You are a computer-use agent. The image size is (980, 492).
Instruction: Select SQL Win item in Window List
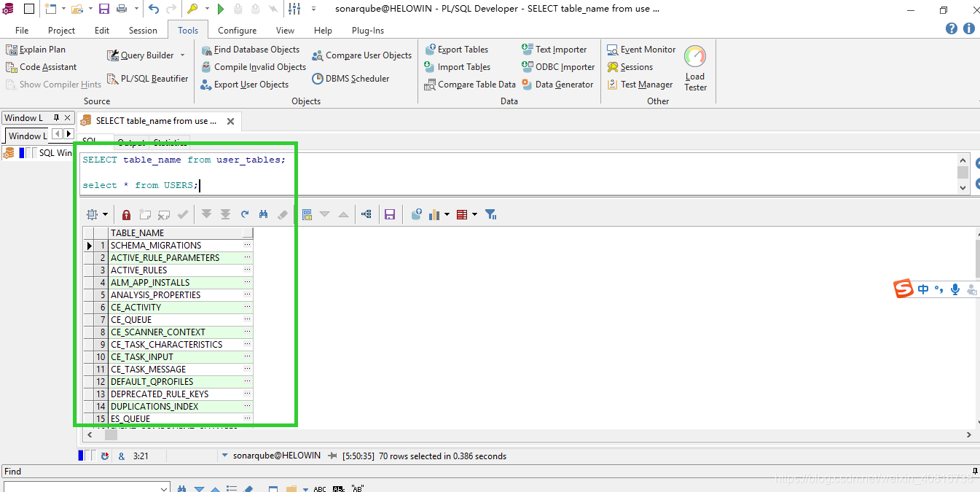[38, 153]
